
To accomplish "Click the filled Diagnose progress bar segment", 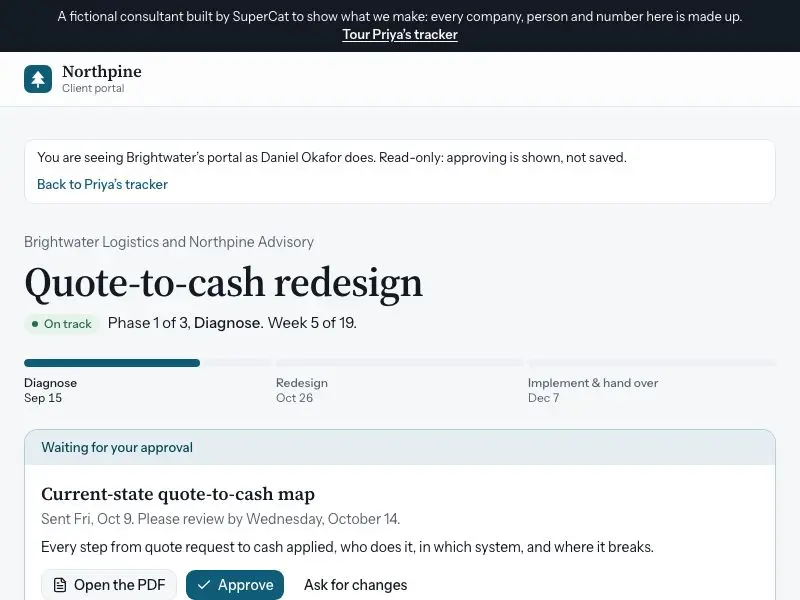I will point(112,363).
